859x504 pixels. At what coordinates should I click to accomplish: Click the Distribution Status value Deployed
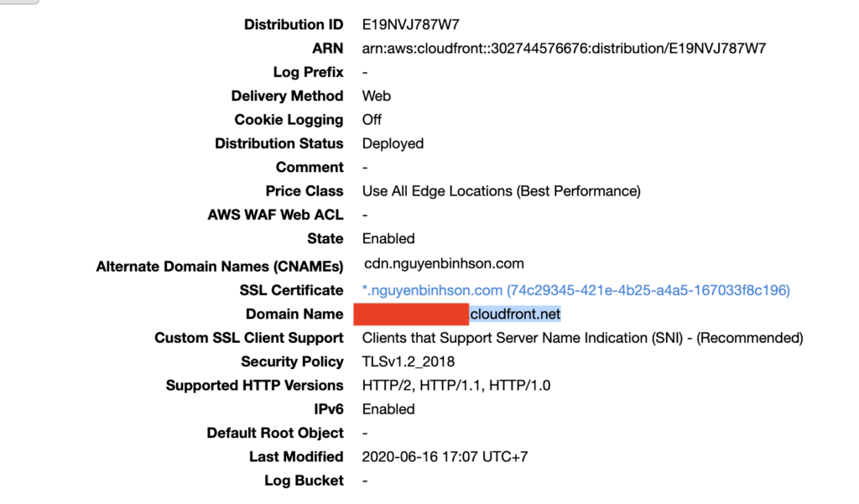tap(393, 143)
